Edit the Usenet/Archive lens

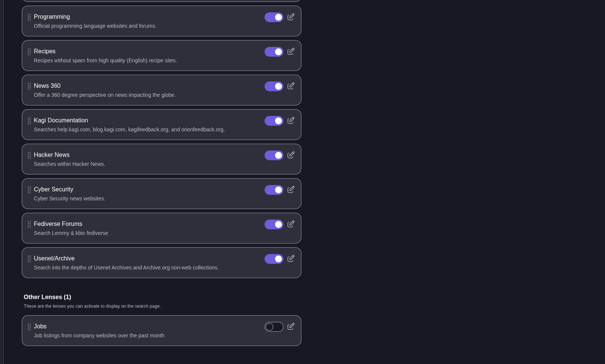coord(291,259)
